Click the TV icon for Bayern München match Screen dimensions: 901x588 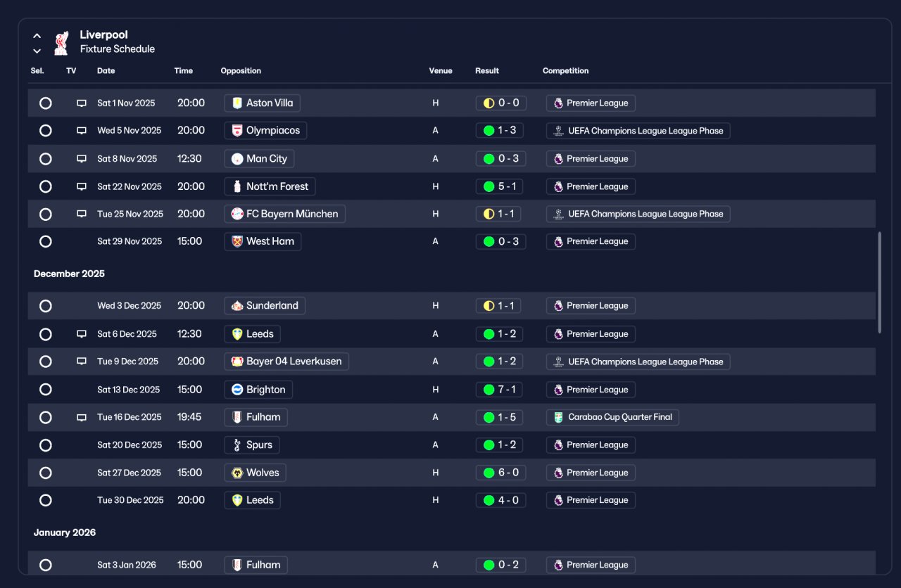(x=82, y=214)
